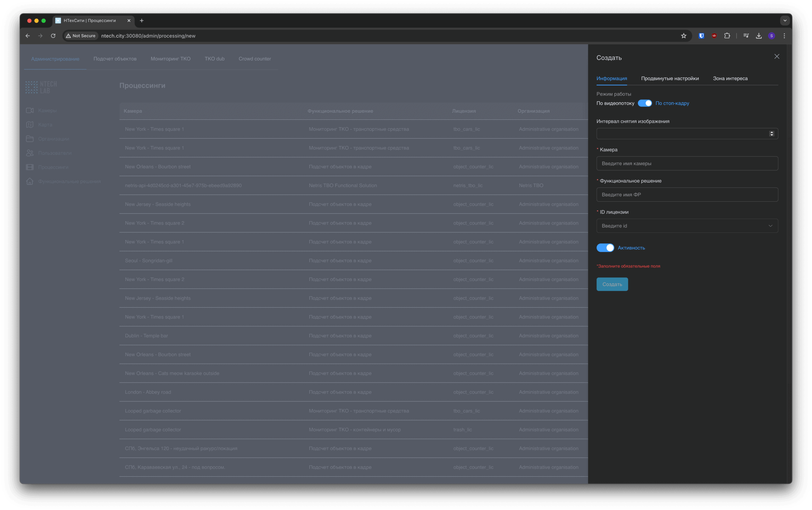This screenshot has width=812, height=510.
Task: Click the Cameras icon in the sidebar
Action: point(30,111)
